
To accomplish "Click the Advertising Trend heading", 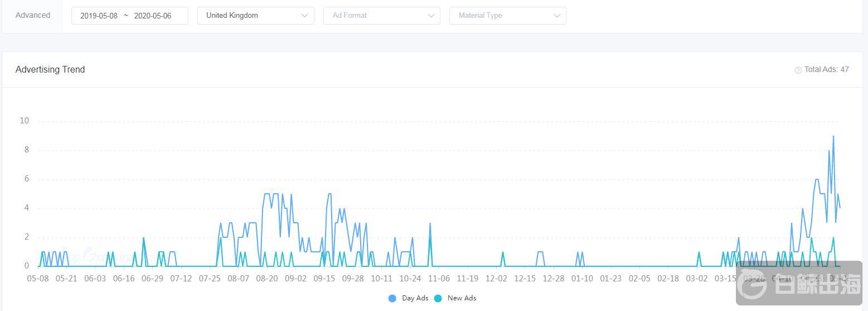I will click(50, 70).
